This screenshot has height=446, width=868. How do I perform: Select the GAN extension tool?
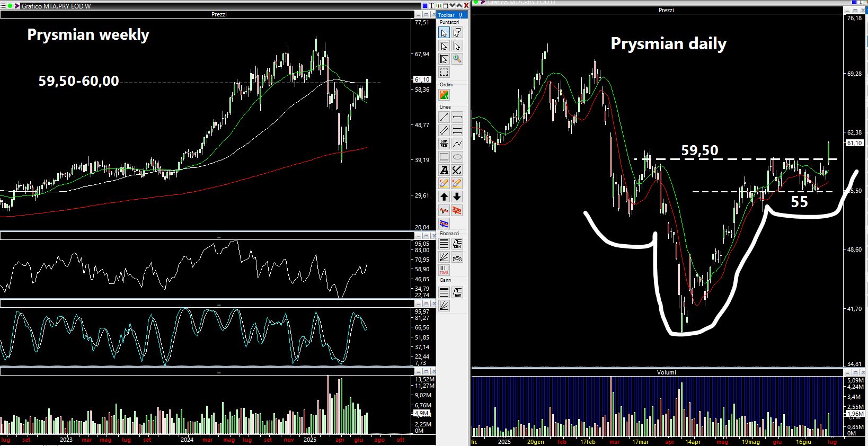click(457, 292)
